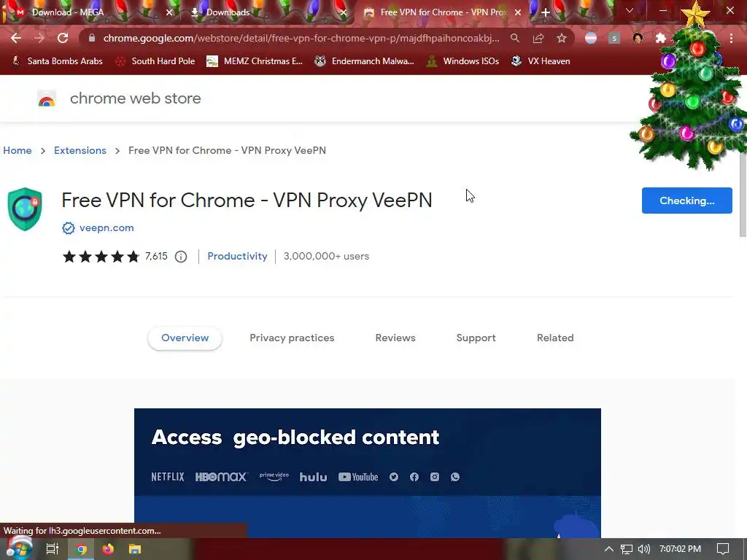This screenshot has height=560, width=747.
Task: Open the profile avatar icon
Action: click(638, 38)
